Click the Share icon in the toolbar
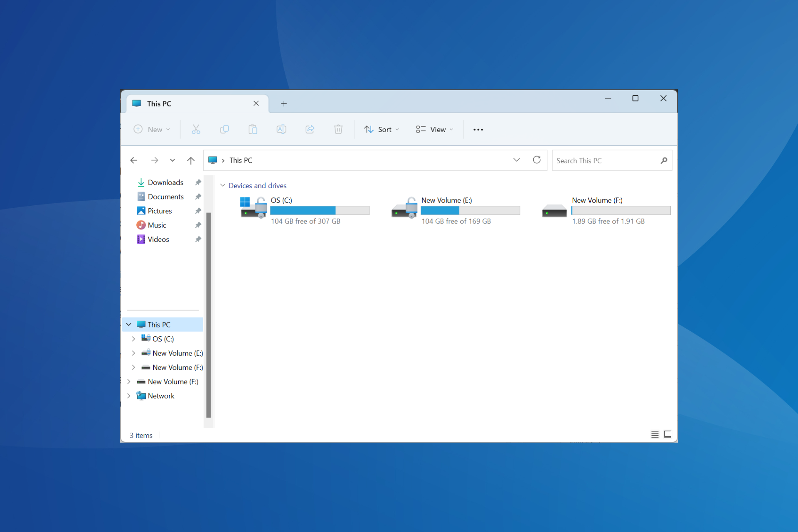This screenshot has height=532, width=798. point(310,129)
